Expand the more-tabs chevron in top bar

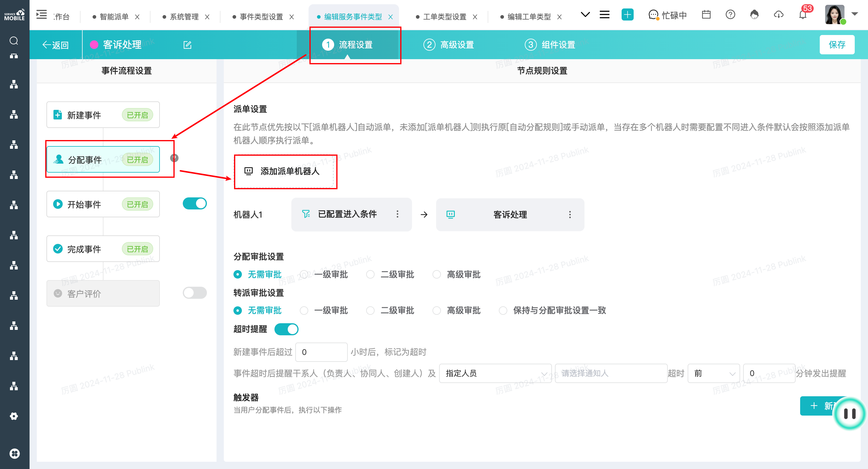(x=585, y=14)
